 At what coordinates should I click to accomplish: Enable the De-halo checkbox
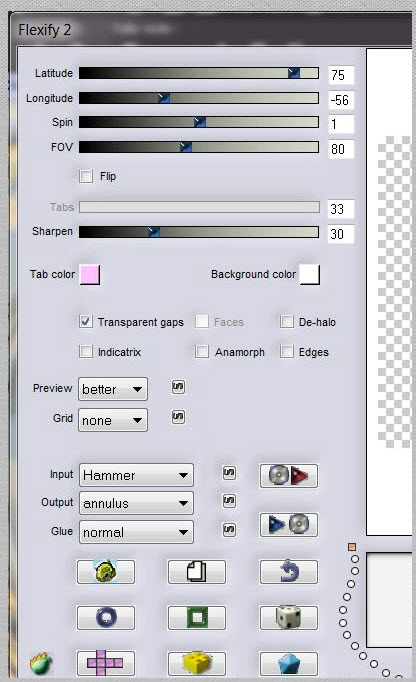click(x=287, y=321)
